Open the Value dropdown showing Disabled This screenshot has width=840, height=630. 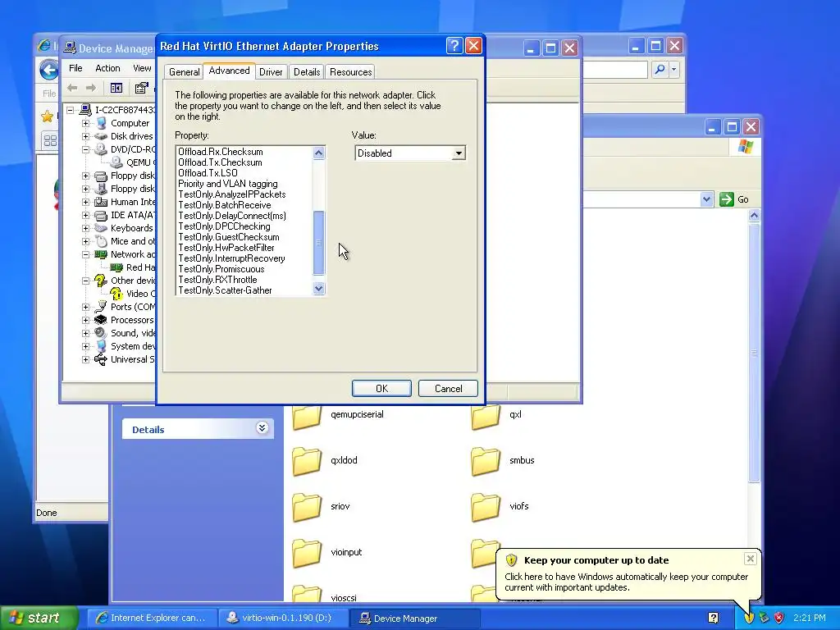[459, 153]
